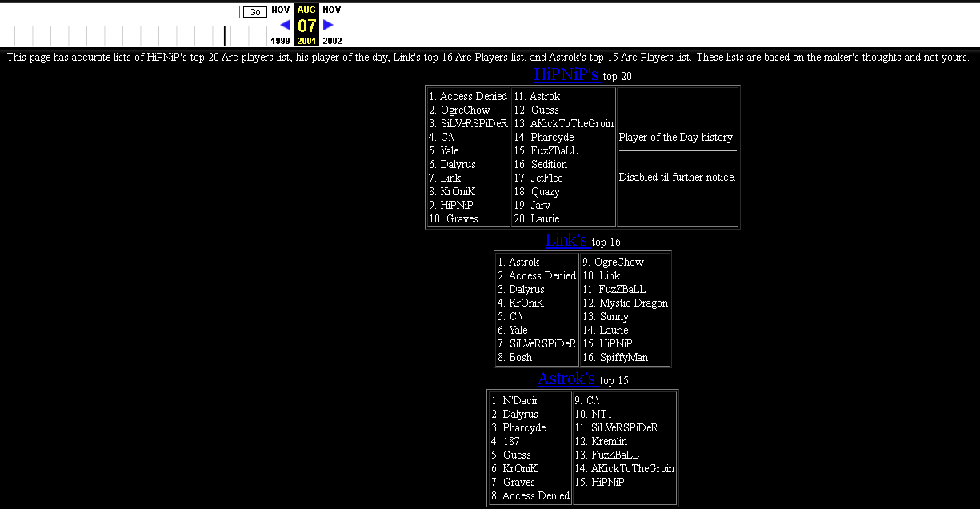980x509 pixels.
Task: Select the NOV month label above 2002
Action: coord(331,10)
